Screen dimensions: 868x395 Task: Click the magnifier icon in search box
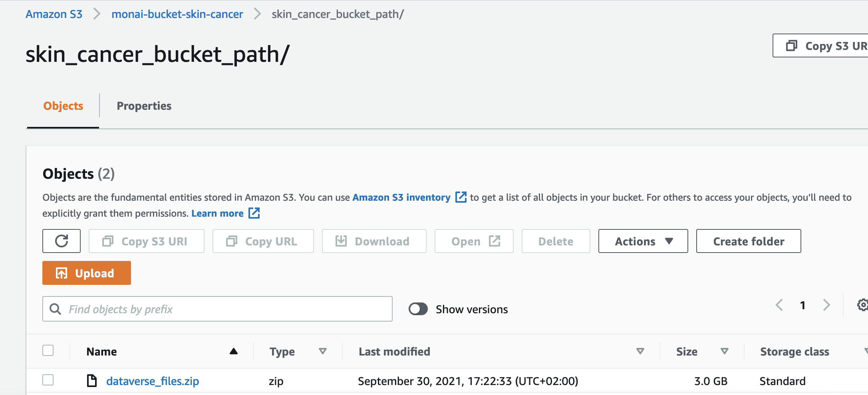pyautogui.click(x=55, y=309)
